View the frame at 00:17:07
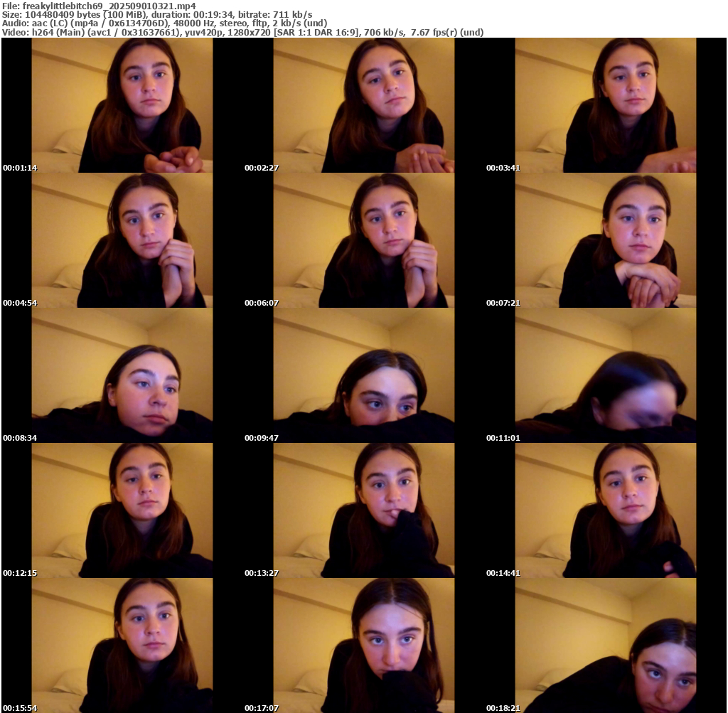Viewport: 728px width, 713px height. (364, 645)
